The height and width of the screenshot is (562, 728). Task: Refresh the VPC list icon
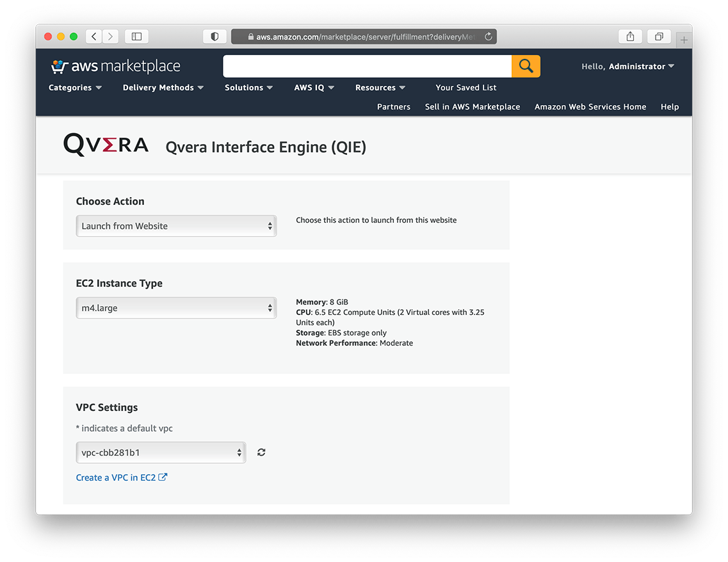click(x=261, y=452)
